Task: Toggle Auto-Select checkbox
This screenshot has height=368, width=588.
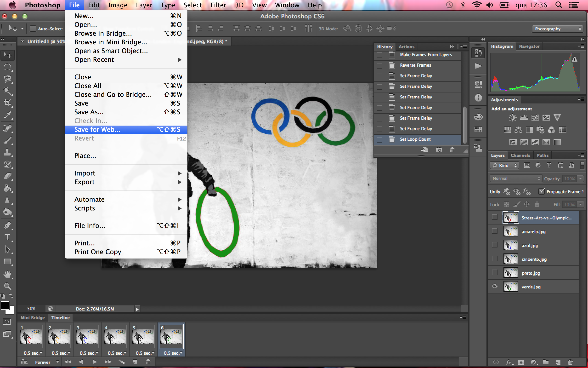Action: 33,29
